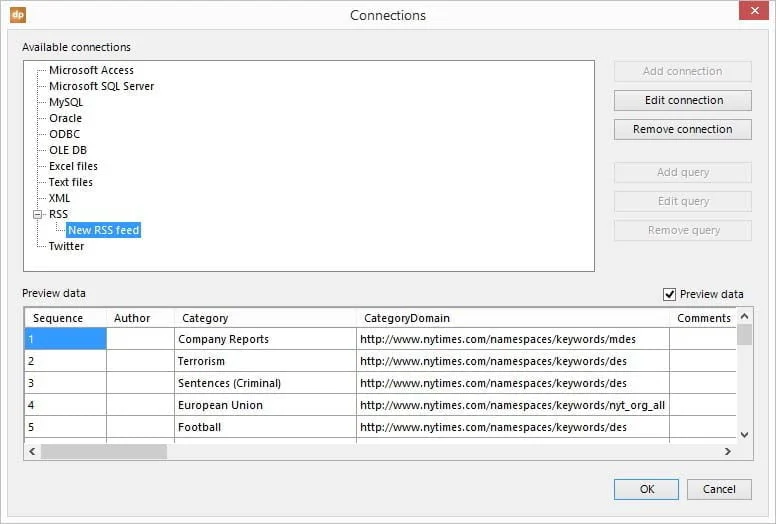
Task: Collapse the RSS tree node
Action: 38,214
